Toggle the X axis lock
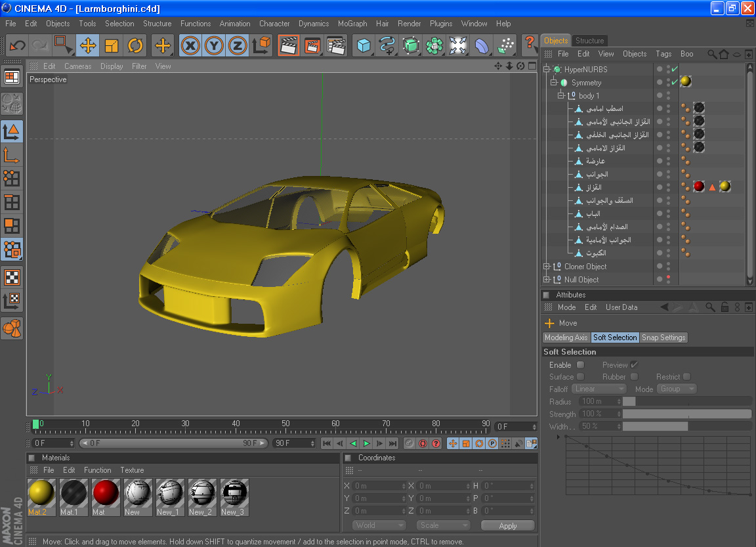 190,46
